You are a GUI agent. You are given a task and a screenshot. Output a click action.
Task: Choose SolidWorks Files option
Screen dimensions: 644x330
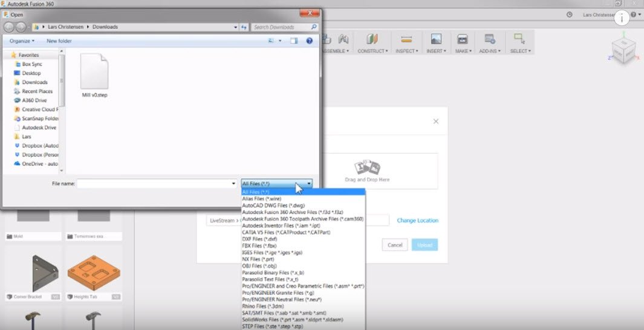coord(303,319)
